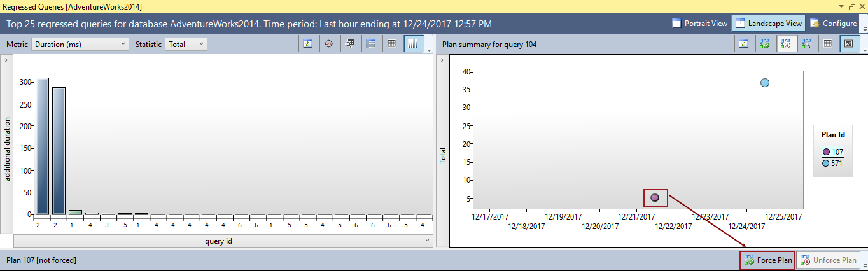868x273 pixels.
Task: Select Plan Id 571 in the legend
Action: pyautogui.click(x=832, y=164)
